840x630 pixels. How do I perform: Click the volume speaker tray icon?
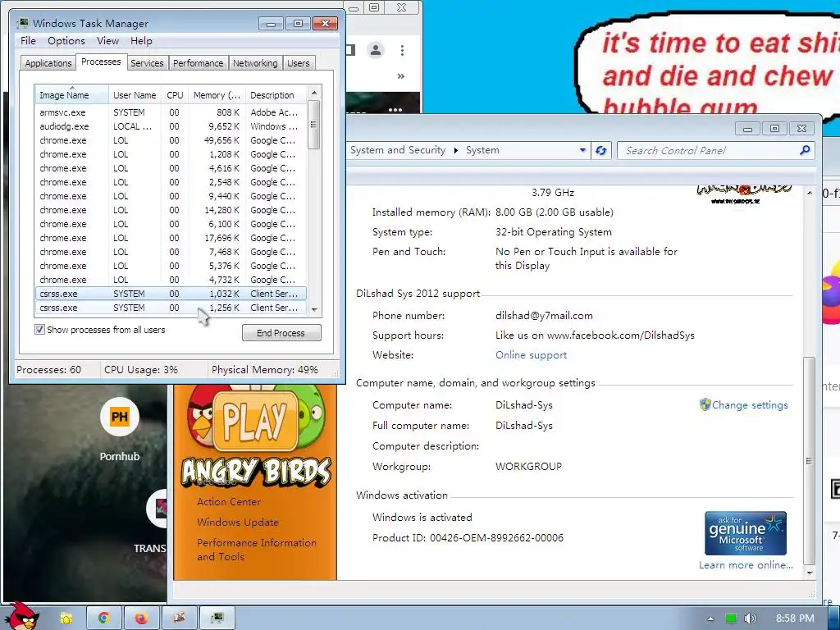click(751, 619)
